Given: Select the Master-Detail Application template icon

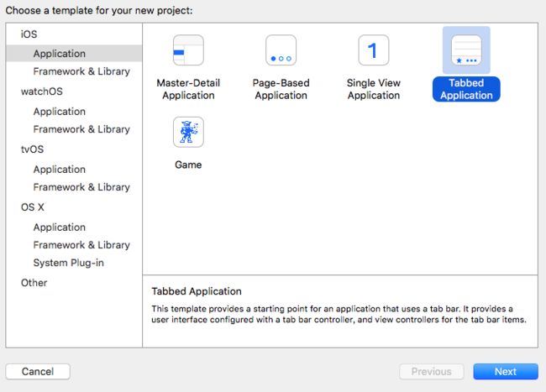Looking at the screenshot, I should pyautogui.click(x=188, y=50).
